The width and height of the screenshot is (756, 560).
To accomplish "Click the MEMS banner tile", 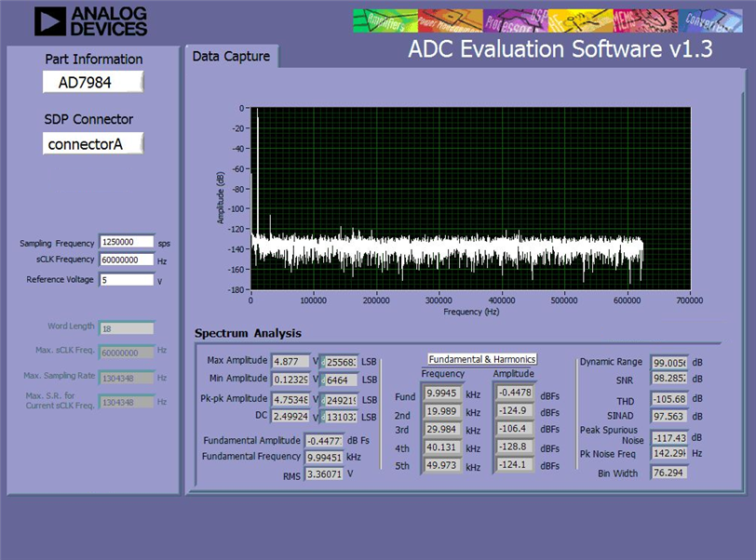I will [x=645, y=20].
